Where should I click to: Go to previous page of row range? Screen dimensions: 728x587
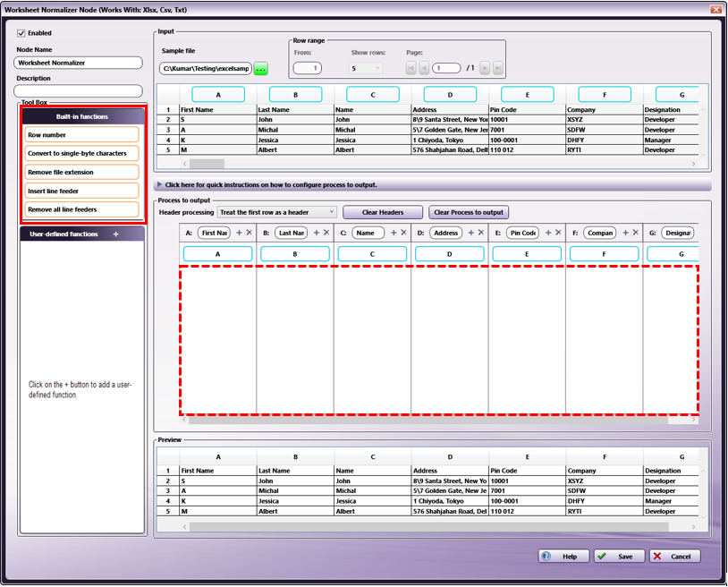point(424,68)
